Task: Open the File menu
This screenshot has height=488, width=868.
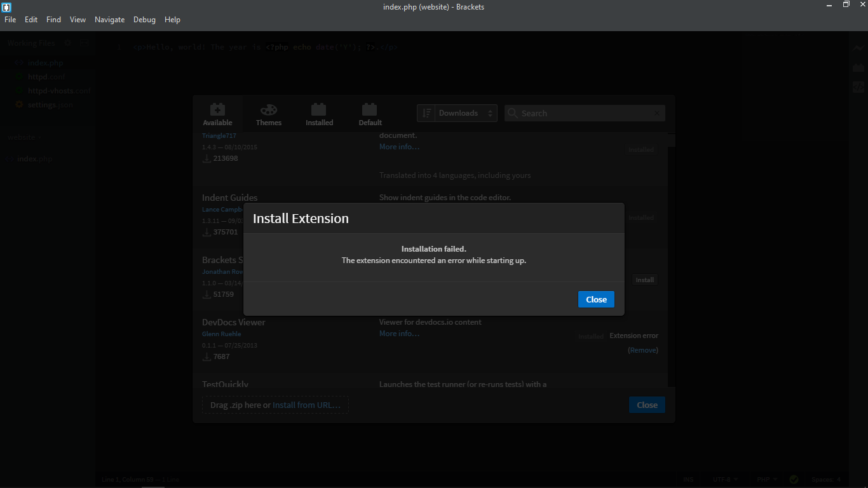Action: [x=10, y=20]
